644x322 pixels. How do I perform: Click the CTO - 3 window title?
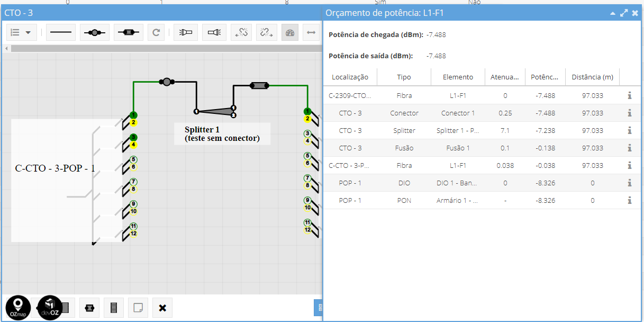19,13
